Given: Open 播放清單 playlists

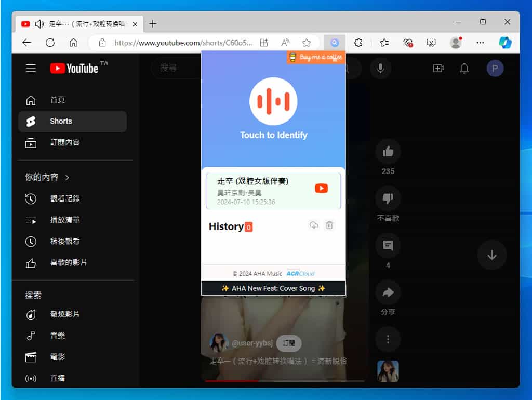Looking at the screenshot, I should 73,220.
